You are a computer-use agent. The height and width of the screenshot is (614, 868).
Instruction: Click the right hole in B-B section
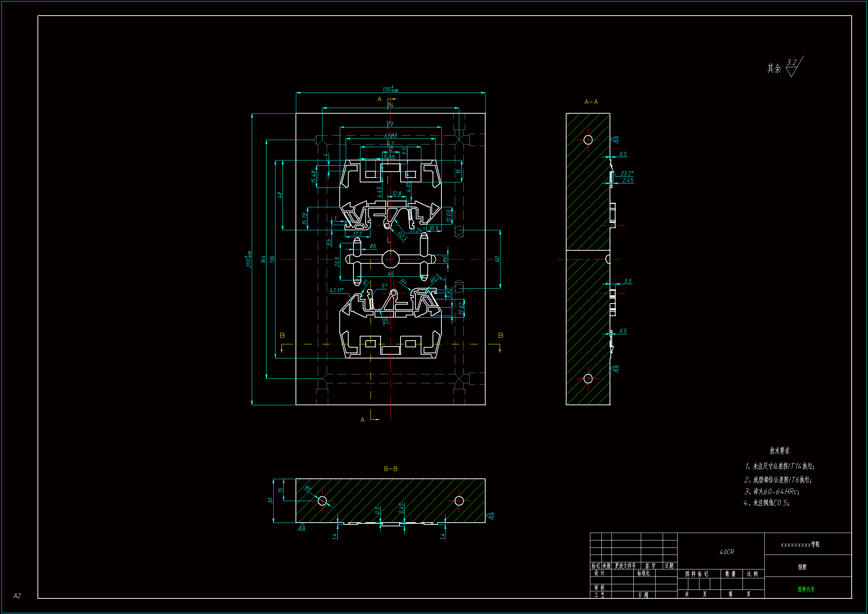click(459, 501)
